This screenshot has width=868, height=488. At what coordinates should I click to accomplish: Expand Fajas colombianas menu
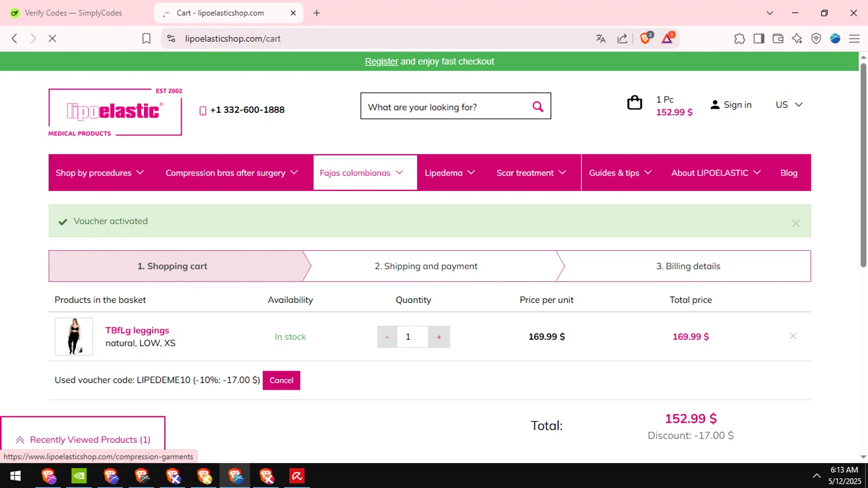click(x=365, y=173)
